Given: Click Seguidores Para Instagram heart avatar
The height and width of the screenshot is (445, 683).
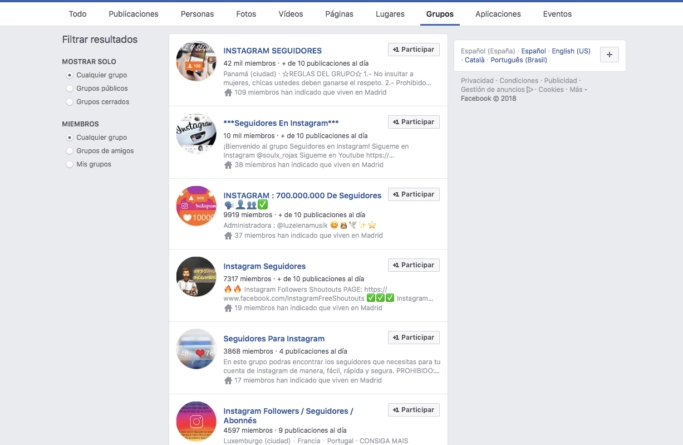Looking at the screenshot, I should pyautogui.click(x=196, y=349).
